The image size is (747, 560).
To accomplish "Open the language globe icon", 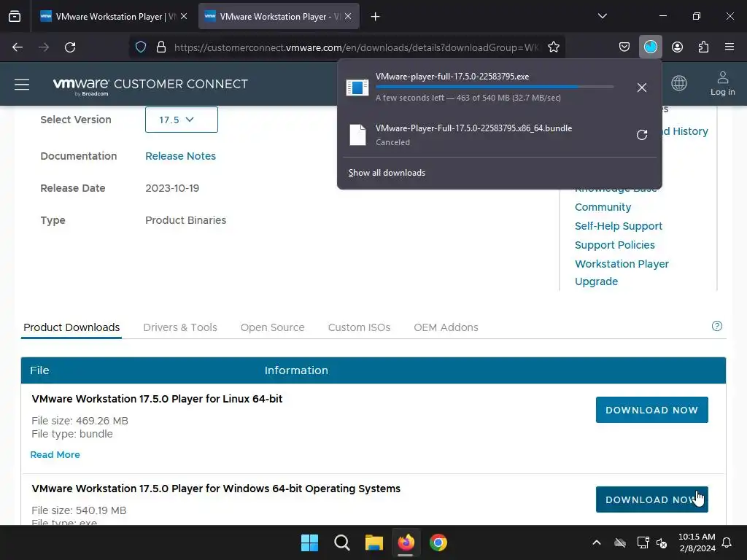I will tap(679, 83).
